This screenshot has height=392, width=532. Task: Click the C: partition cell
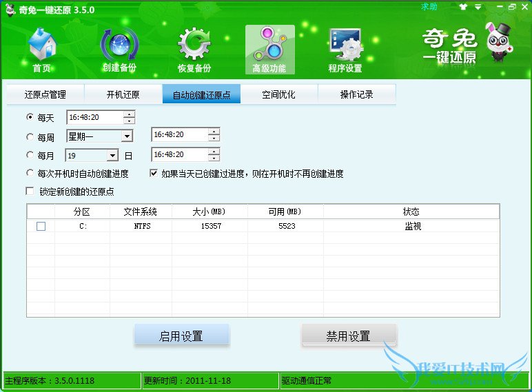coord(83,226)
